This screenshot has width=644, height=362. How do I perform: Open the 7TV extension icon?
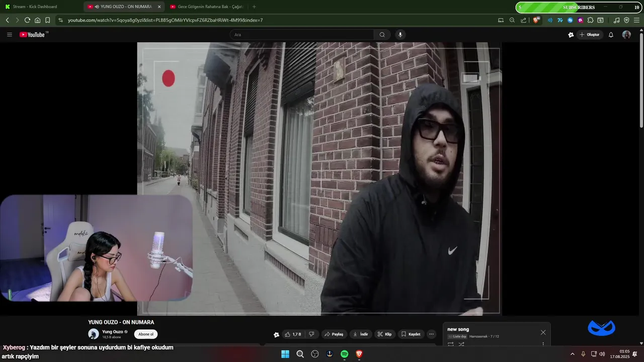pos(559,20)
